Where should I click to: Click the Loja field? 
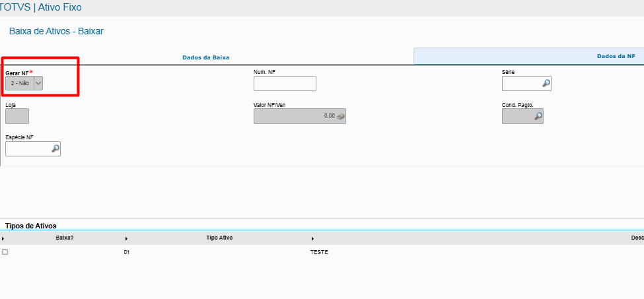17,116
